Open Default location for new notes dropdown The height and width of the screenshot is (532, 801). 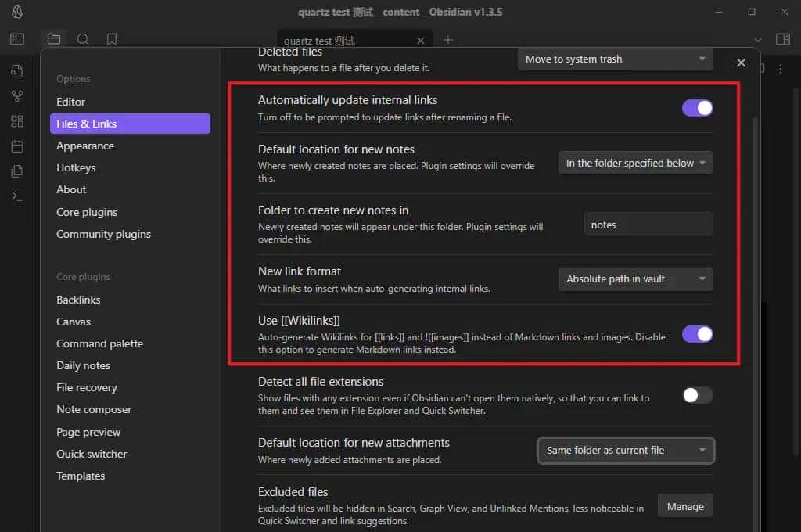(635, 164)
